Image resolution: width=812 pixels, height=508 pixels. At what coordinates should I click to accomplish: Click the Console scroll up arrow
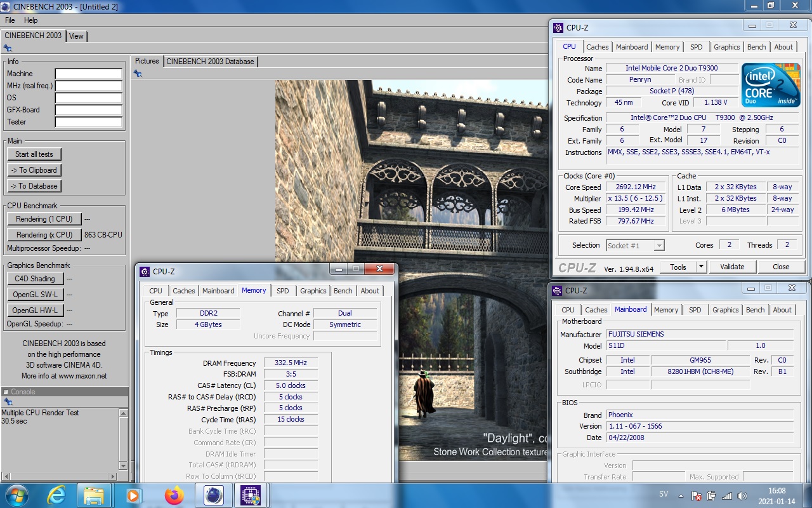123,413
